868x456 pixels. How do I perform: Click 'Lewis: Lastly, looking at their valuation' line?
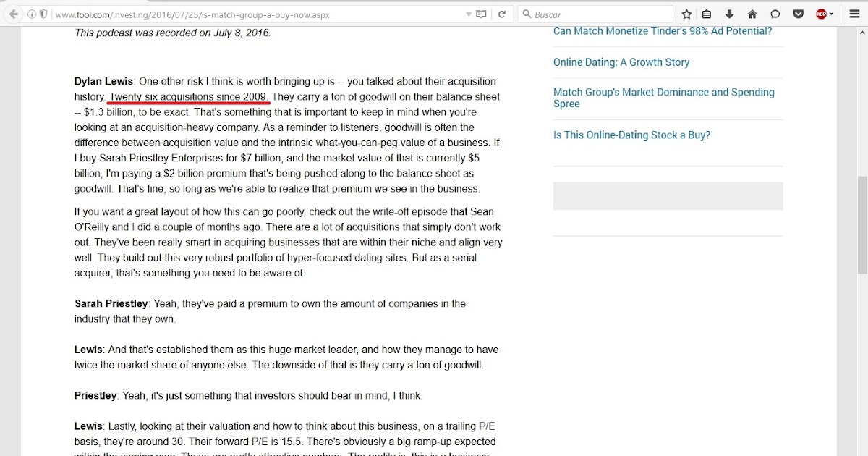click(285, 426)
